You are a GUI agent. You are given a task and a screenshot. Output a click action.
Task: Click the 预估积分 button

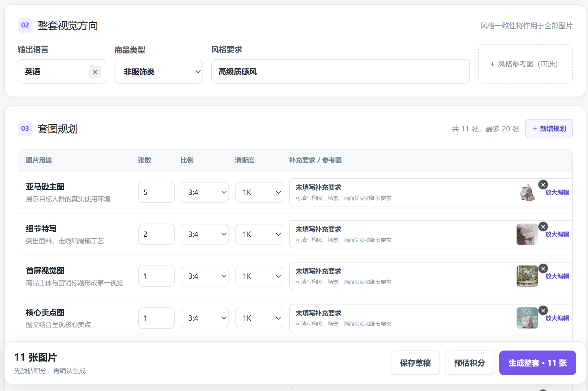[x=470, y=363]
